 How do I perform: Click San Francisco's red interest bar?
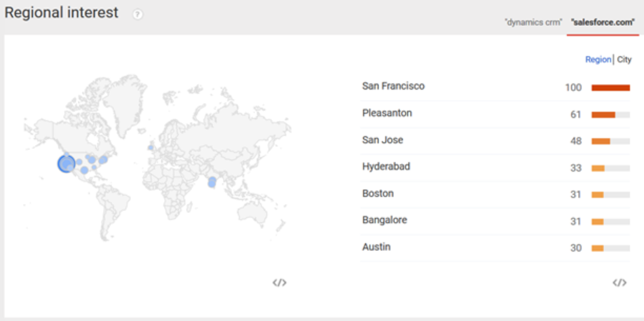[610, 88]
